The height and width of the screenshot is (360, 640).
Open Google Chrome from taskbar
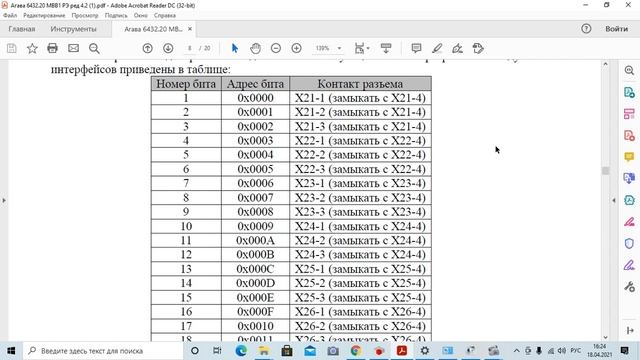coord(356,351)
